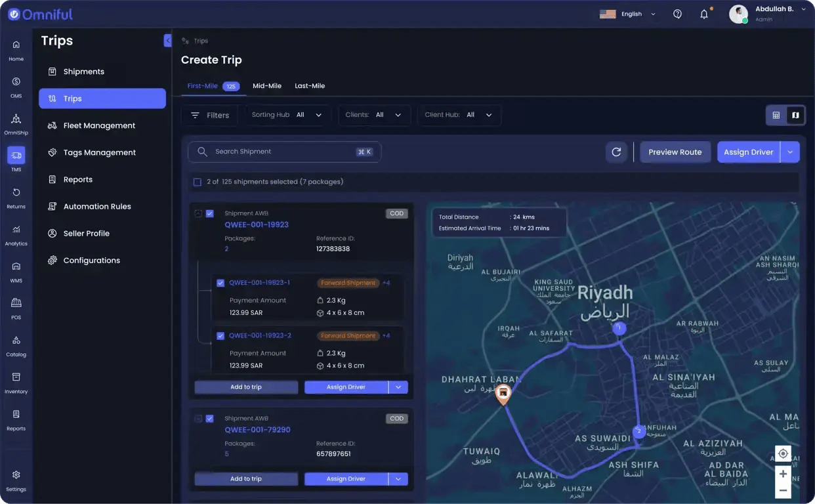Image resolution: width=815 pixels, height=504 pixels.
Task: Open language selector English
Action: [628, 14]
